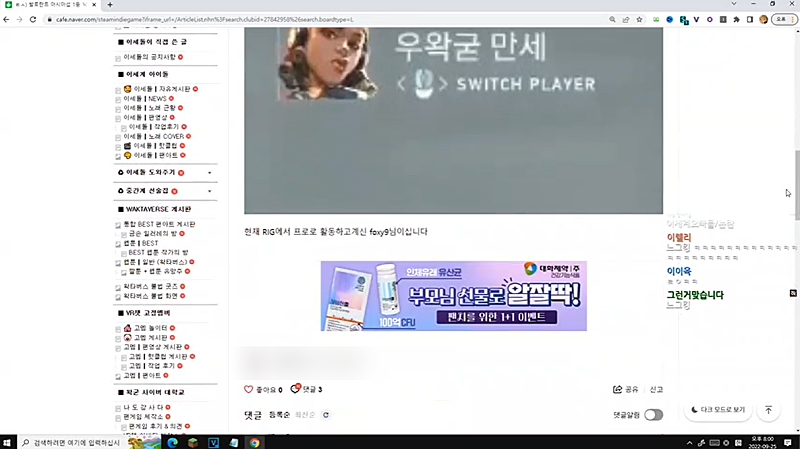The height and width of the screenshot is (449, 800).
Task: Expand the 이세돌 도와주기 section arrow
Action: (210, 173)
